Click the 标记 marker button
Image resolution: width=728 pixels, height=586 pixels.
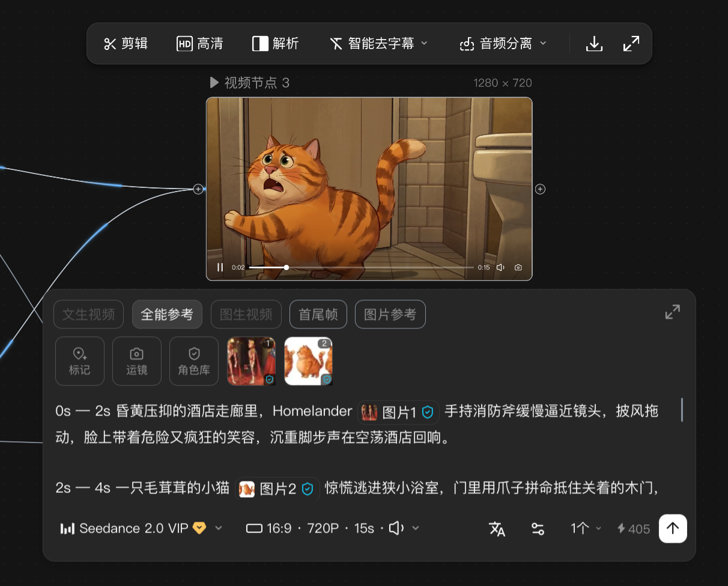[80, 361]
